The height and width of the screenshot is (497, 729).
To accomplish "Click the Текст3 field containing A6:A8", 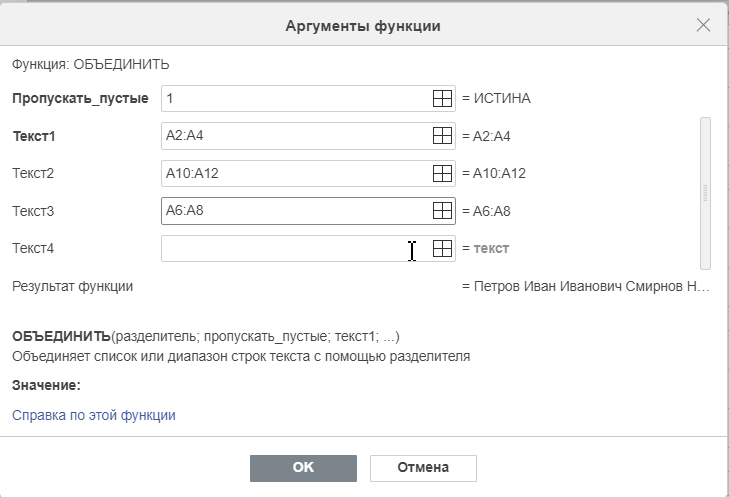I will click(x=308, y=211).
